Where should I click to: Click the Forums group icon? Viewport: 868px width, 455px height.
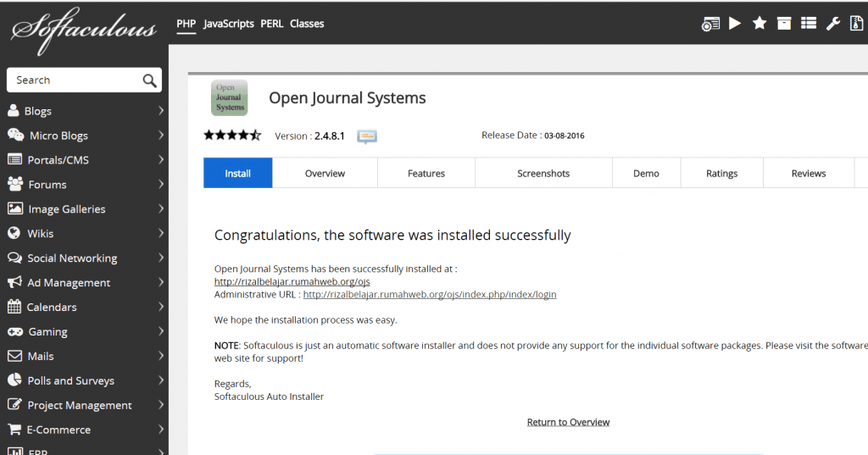tap(15, 184)
